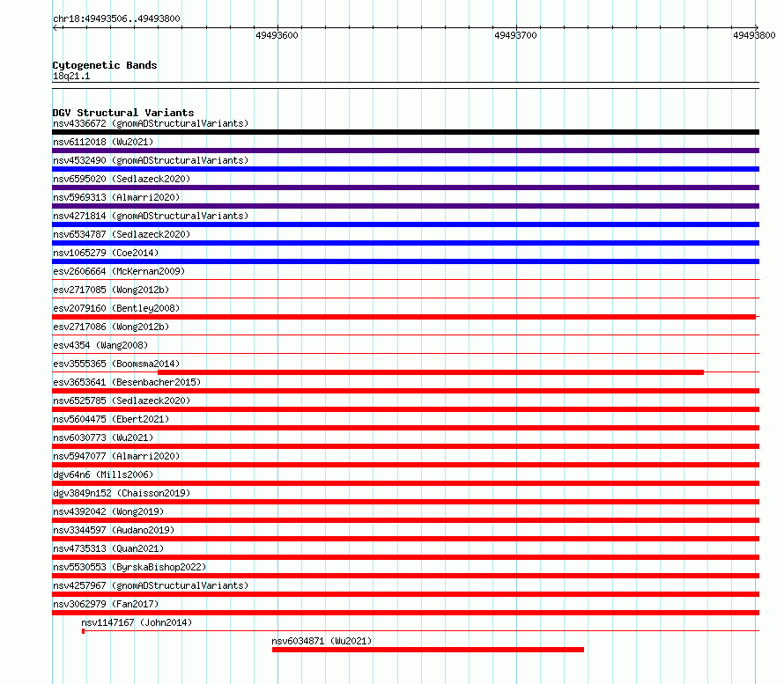Viewport: 784px width, 684px height.
Task: Click the left arrow on ruler
Action: click(x=55, y=28)
